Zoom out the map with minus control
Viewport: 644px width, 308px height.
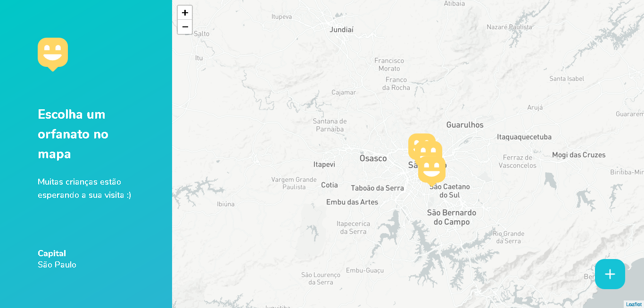pos(185,27)
